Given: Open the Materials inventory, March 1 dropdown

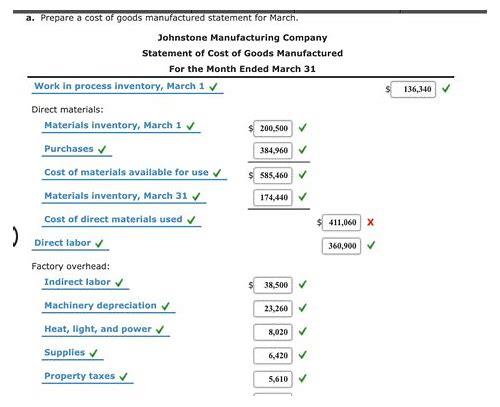Looking at the screenshot, I should [x=121, y=126].
